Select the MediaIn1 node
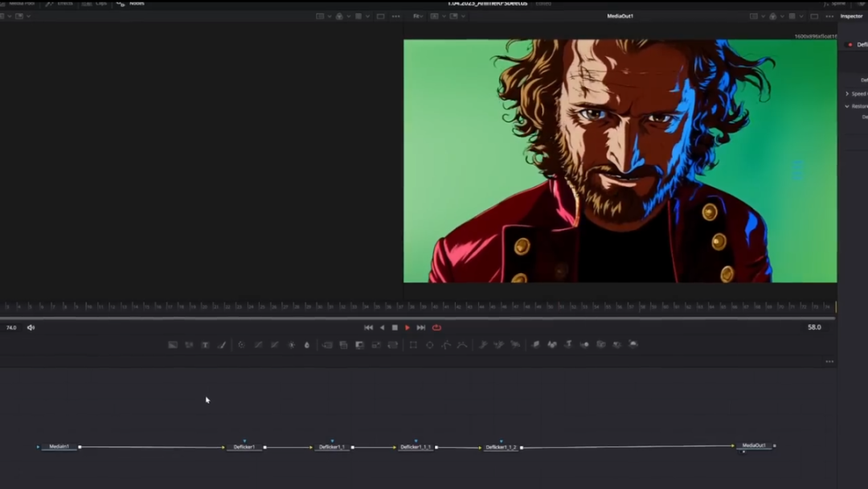The image size is (868, 489). point(59,446)
